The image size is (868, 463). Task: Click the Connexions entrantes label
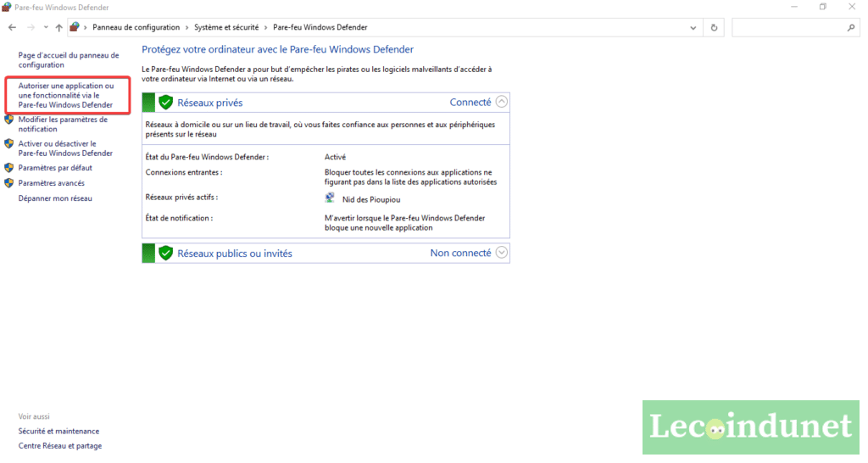184,172
